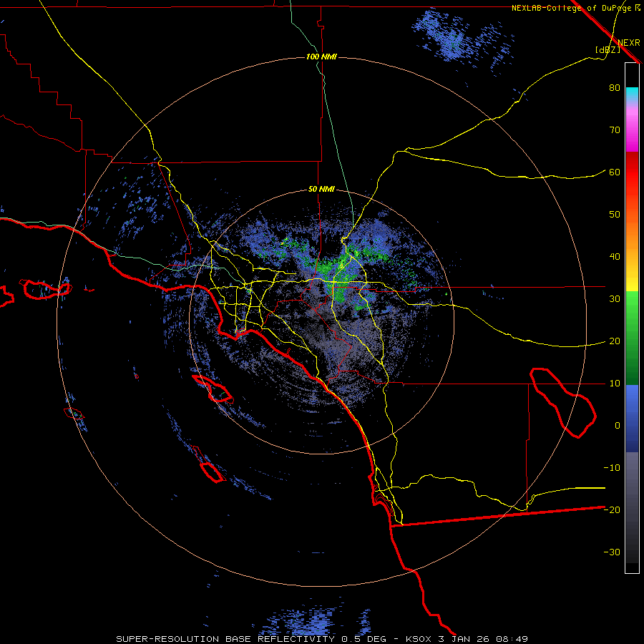Click the "0.5 DEG" elevation angle text
644x644 pixels.
364,639
